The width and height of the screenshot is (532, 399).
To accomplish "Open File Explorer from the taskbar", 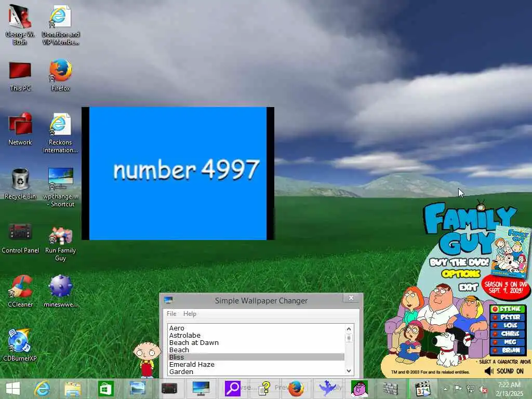I will click(x=73, y=389).
